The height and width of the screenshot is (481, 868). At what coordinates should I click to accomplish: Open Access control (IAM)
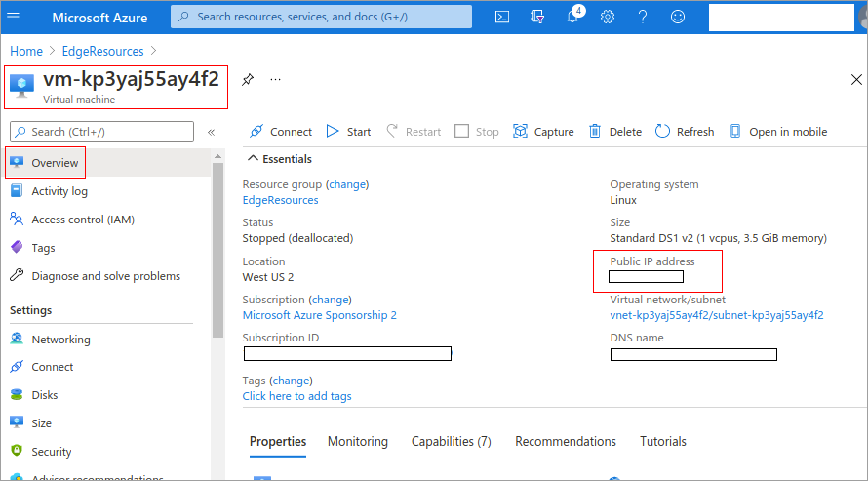pyautogui.click(x=83, y=220)
